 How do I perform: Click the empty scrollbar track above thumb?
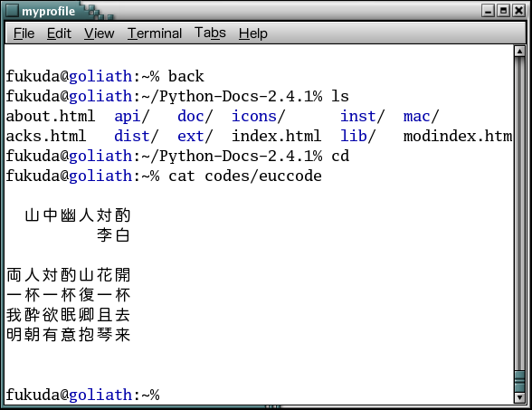tap(519, 214)
